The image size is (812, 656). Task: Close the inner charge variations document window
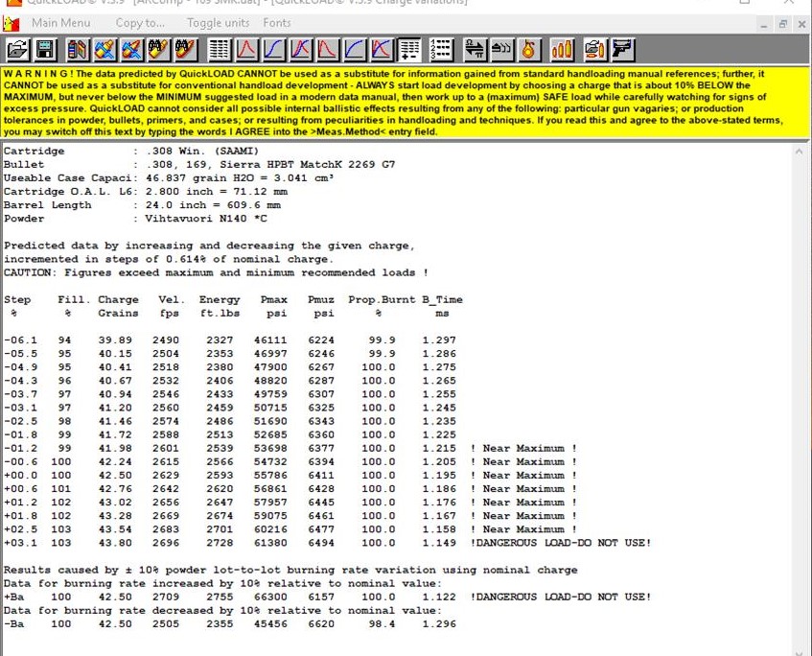click(x=801, y=24)
